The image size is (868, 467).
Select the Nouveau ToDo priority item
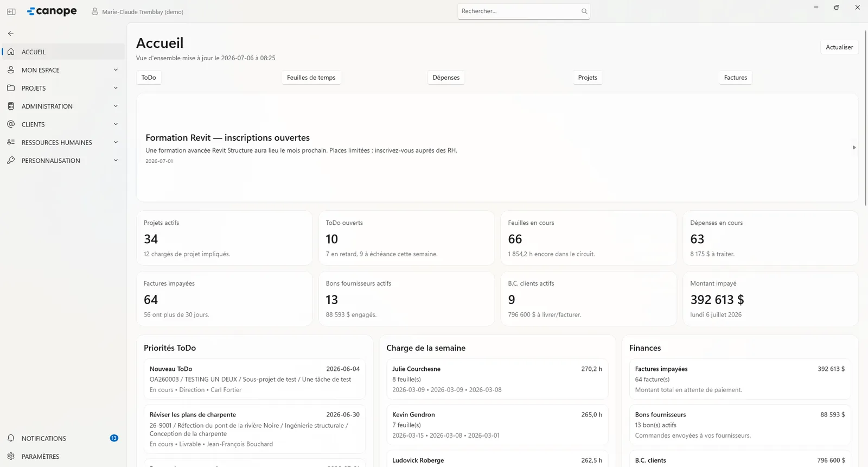pos(254,379)
